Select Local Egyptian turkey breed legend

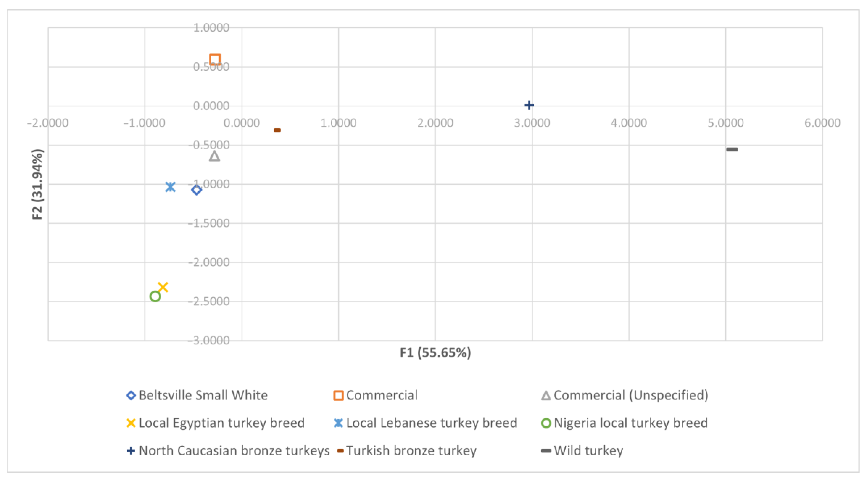tap(221, 423)
